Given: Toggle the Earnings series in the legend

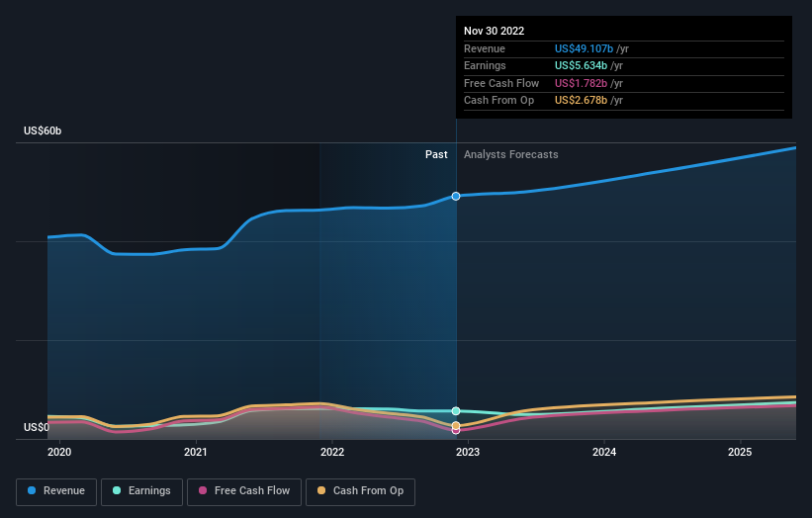Looking at the screenshot, I should coord(140,491).
